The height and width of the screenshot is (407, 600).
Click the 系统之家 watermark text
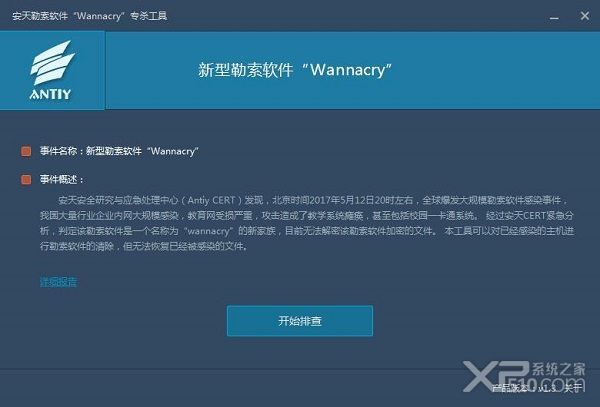[559, 369]
